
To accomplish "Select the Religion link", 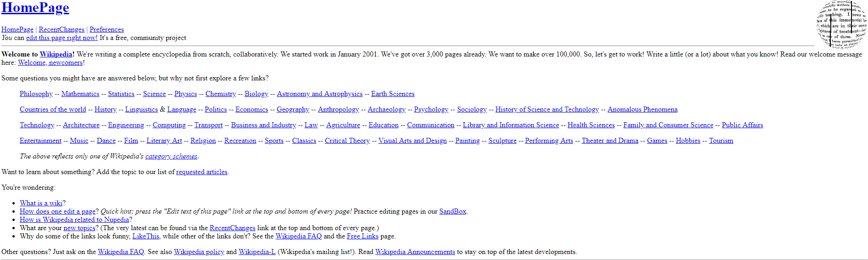I will [x=203, y=141].
